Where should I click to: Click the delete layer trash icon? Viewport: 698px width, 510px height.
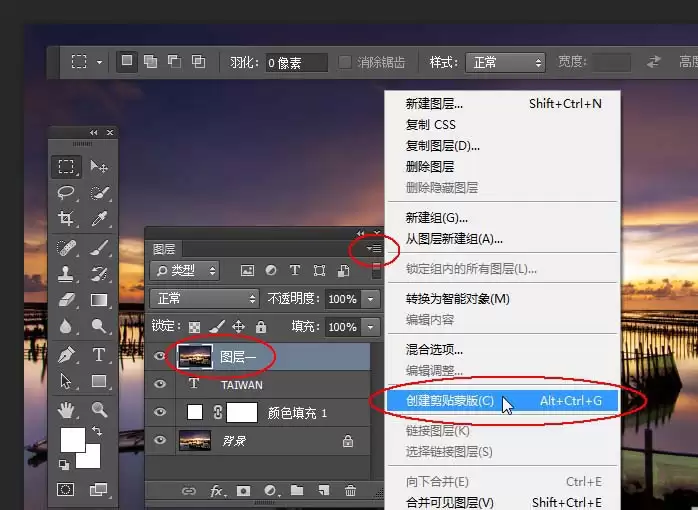tap(350, 490)
